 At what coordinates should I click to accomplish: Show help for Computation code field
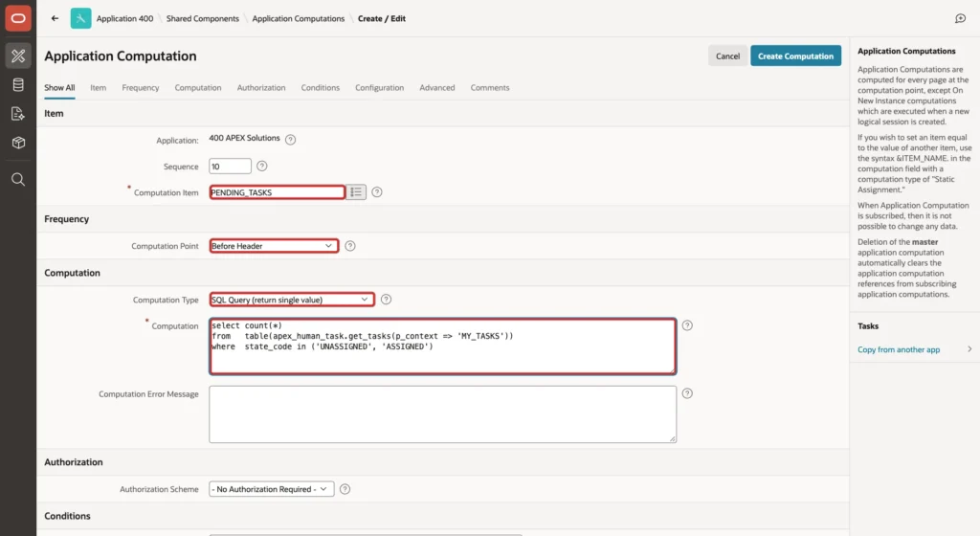coord(687,325)
